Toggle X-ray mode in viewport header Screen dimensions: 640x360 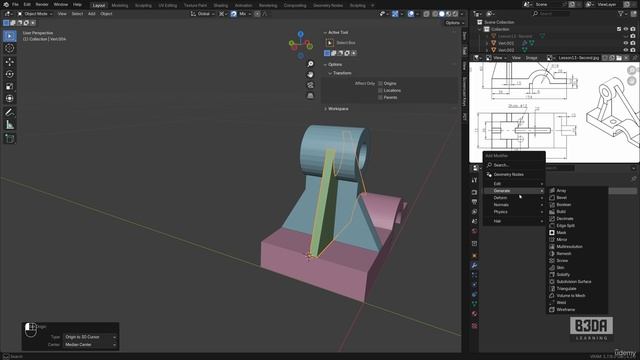click(x=427, y=14)
